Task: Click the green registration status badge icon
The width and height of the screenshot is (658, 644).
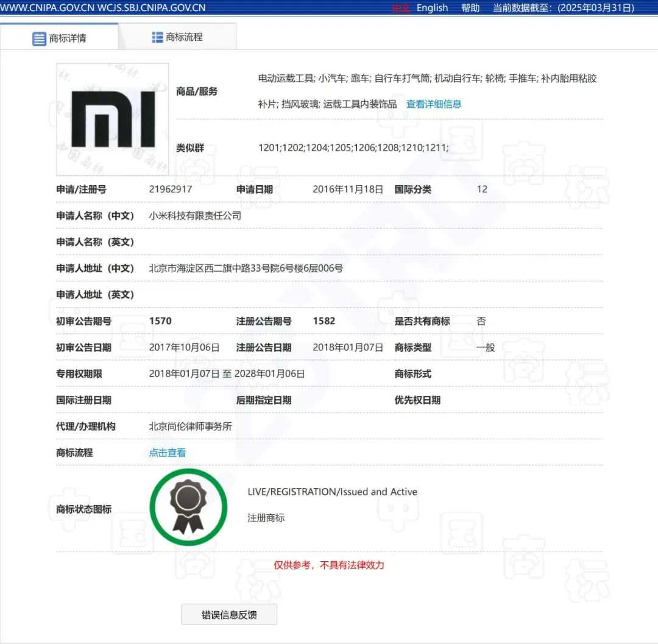Action: coord(188,508)
